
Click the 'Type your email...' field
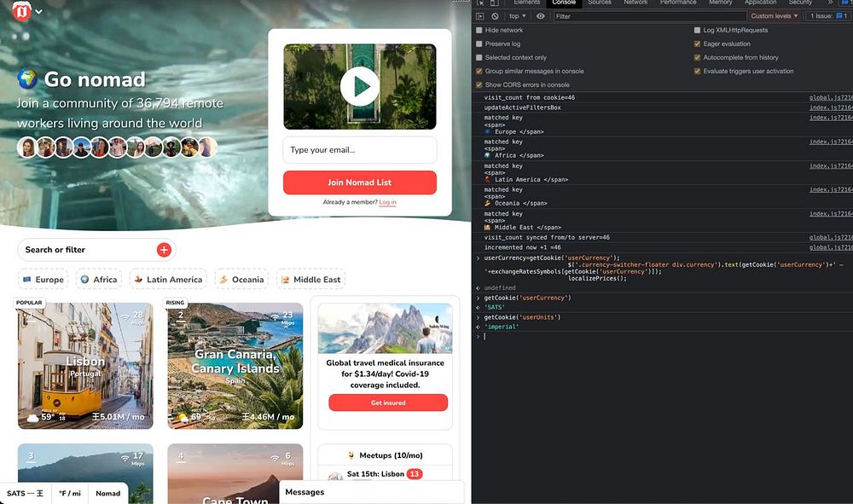360,149
